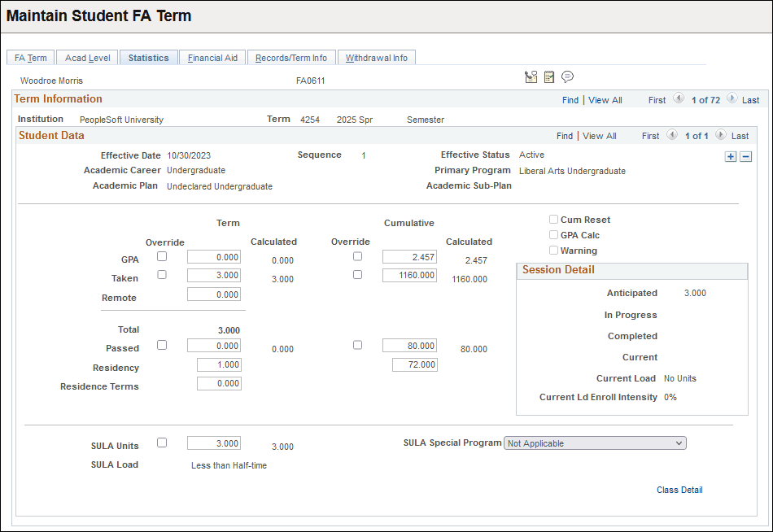Image resolution: width=773 pixels, height=532 pixels.
Task: Delete the current row using minus icon
Action: (x=746, y=156)
